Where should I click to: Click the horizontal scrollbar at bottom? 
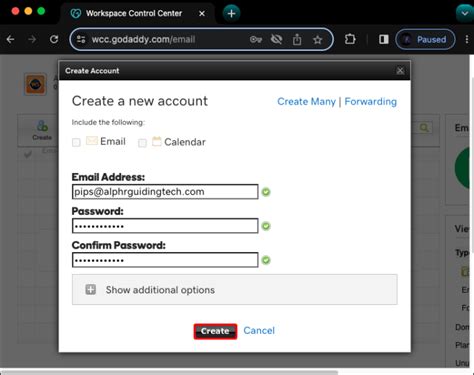coord(170,372)
